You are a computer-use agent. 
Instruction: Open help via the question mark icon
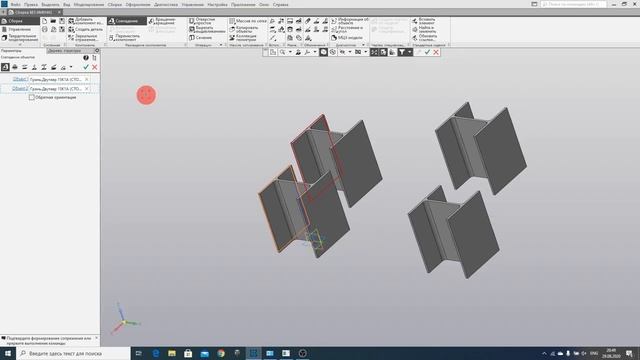(x=86, y=58)
